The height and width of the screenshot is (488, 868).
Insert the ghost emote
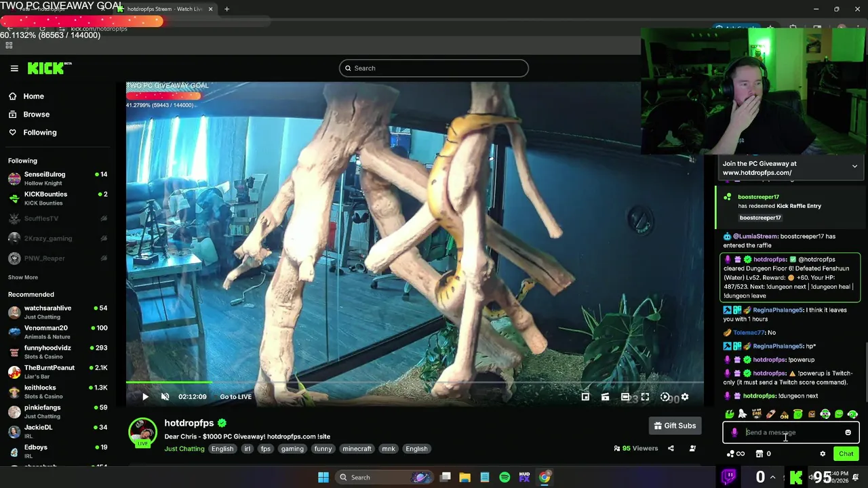(x=743, y=414)
